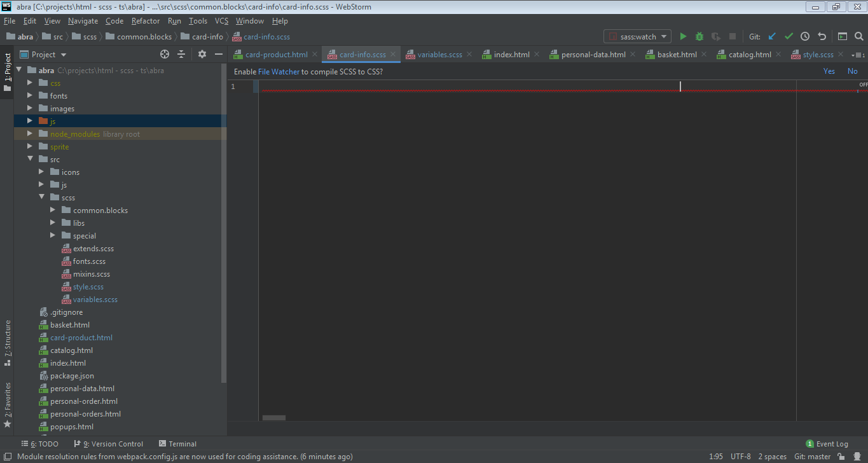
Task: Expand the fonts folder arrow
Action: click(30, 96)
